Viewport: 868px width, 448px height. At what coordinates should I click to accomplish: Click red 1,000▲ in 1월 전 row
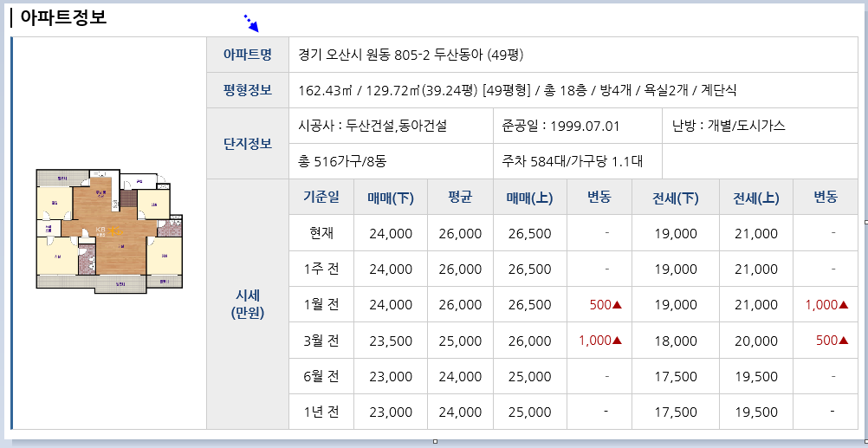click(827, 305)
